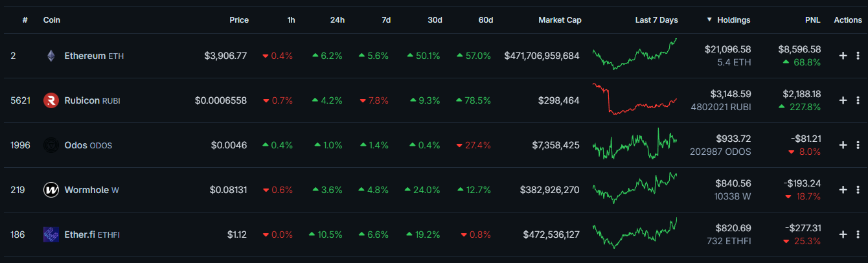Add transaction with plus icon for Wormhole
The image size is (868, 263).
point(843,190)
